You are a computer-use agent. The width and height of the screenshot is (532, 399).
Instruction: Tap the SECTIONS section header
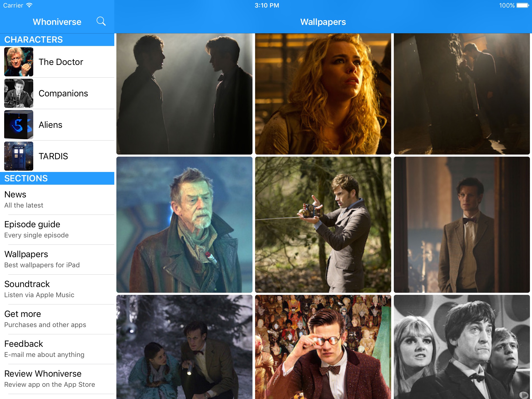(x=57, y=178)
